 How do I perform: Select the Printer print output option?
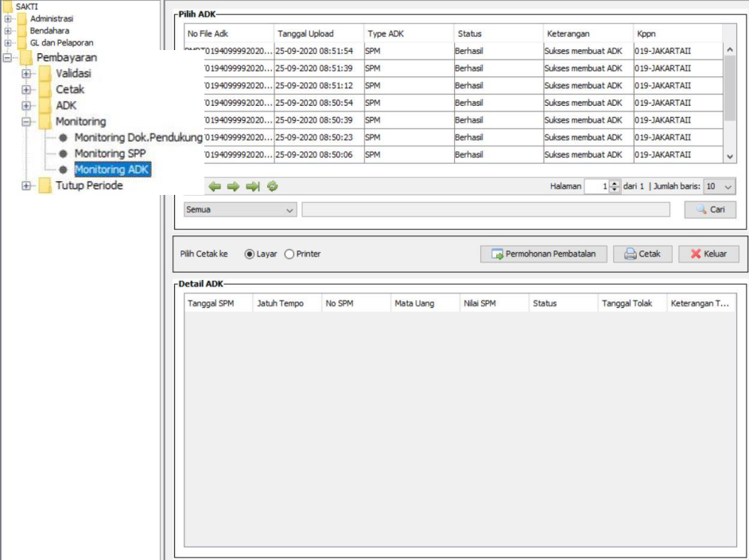tap(289, 255)
